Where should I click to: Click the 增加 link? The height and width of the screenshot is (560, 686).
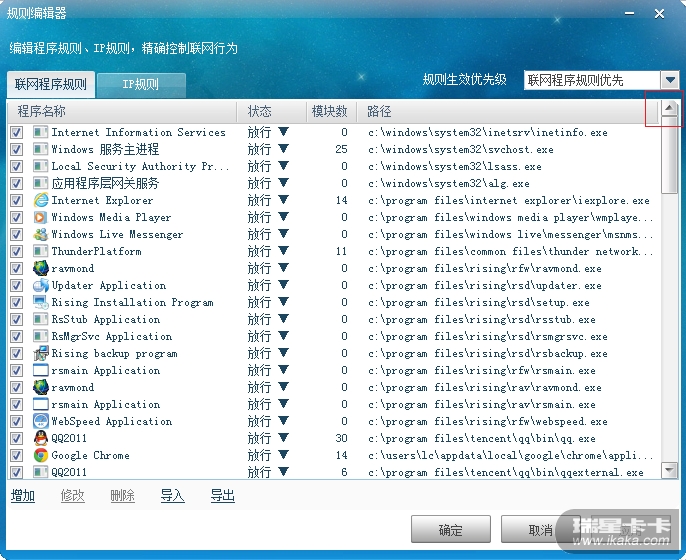coord(23,496)
